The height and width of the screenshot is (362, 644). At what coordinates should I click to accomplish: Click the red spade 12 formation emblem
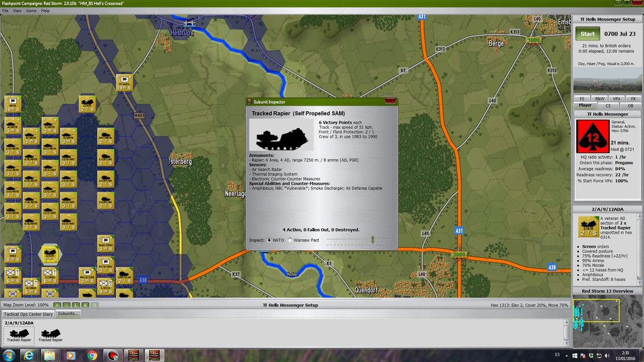592,136
